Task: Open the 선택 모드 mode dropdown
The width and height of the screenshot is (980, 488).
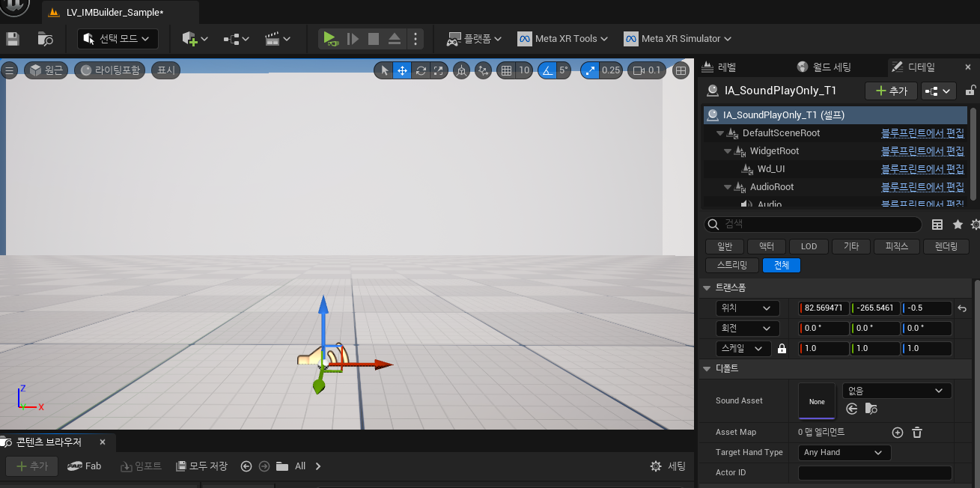Action: (x=118, y=39)
